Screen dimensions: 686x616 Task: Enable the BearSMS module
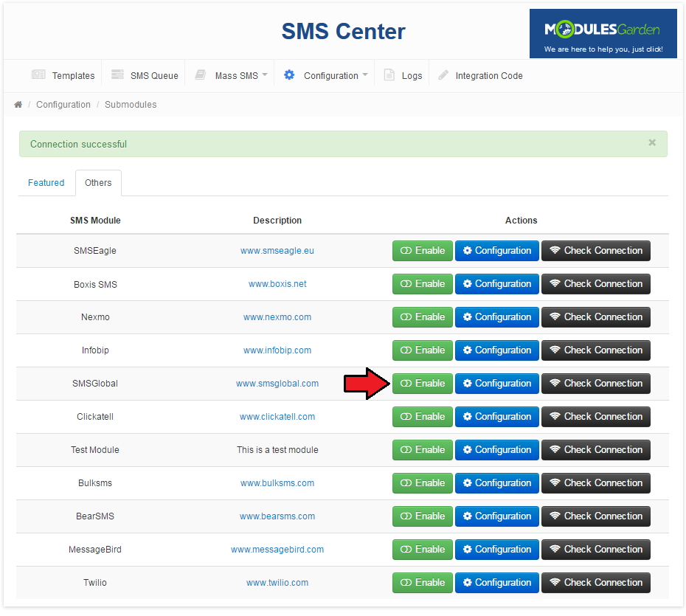click(x=422, y=516)
